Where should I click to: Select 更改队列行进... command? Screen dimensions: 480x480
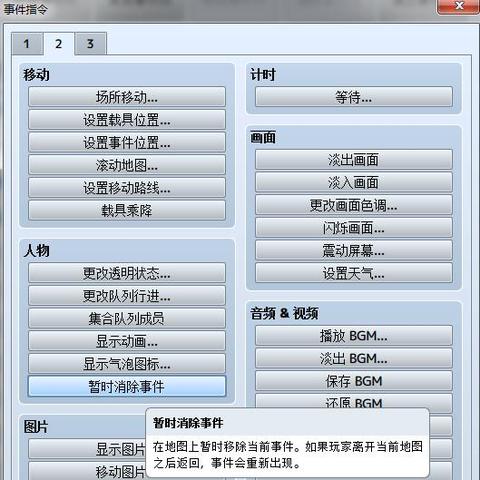[x=127, y=296]
